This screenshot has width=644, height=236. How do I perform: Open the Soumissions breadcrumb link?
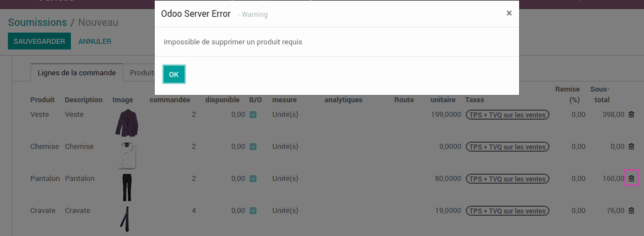coord(37,22)
